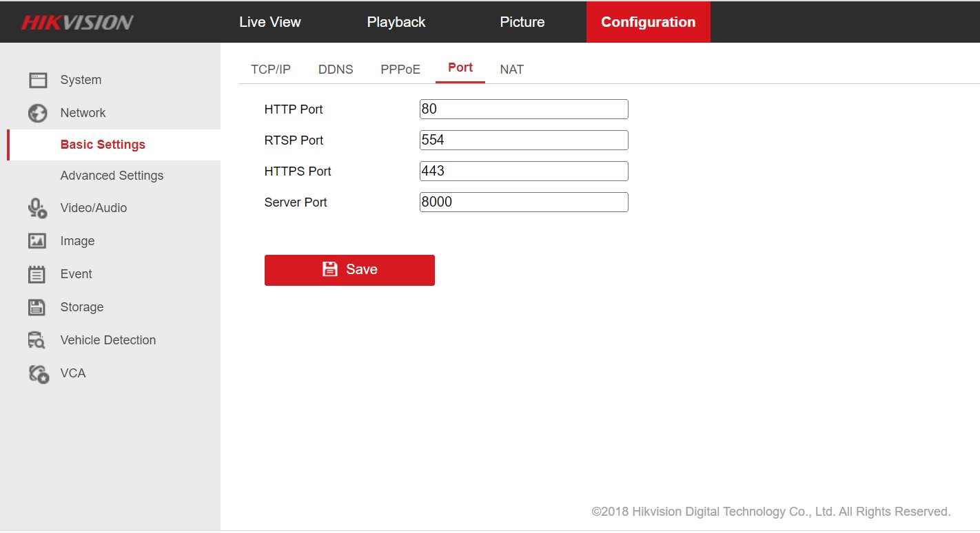The width and height of the screenshot is (980, 533).
Task: Click the HTTP Port input field
Action: click(524, 109)
